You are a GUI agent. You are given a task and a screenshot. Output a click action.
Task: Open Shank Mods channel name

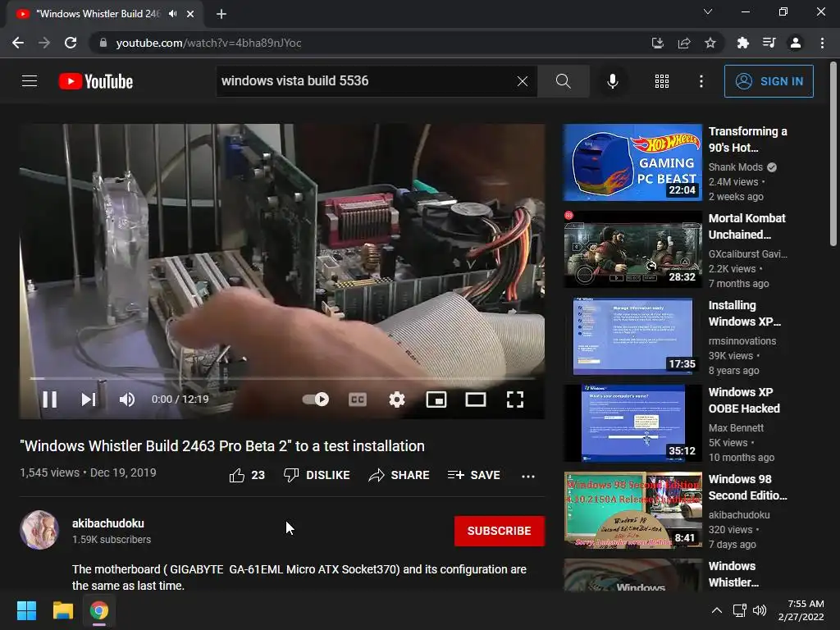(x=736, y=167)
